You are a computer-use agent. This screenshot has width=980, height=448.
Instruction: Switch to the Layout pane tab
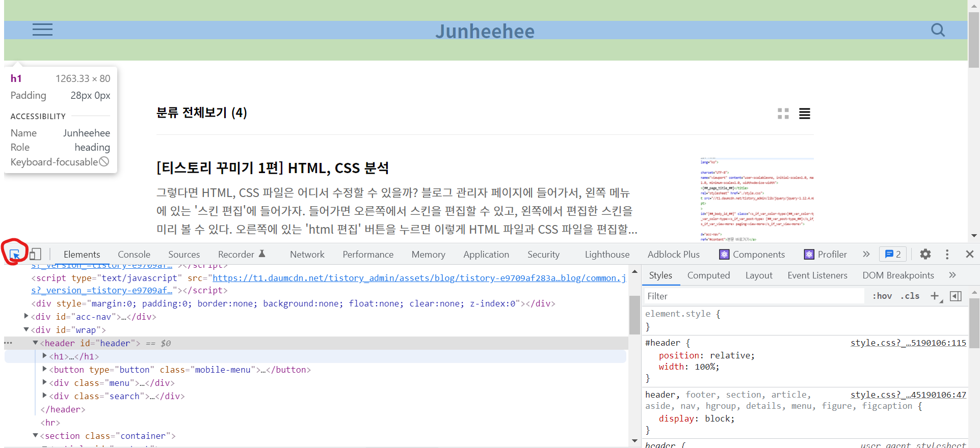[x=759, y=275]
